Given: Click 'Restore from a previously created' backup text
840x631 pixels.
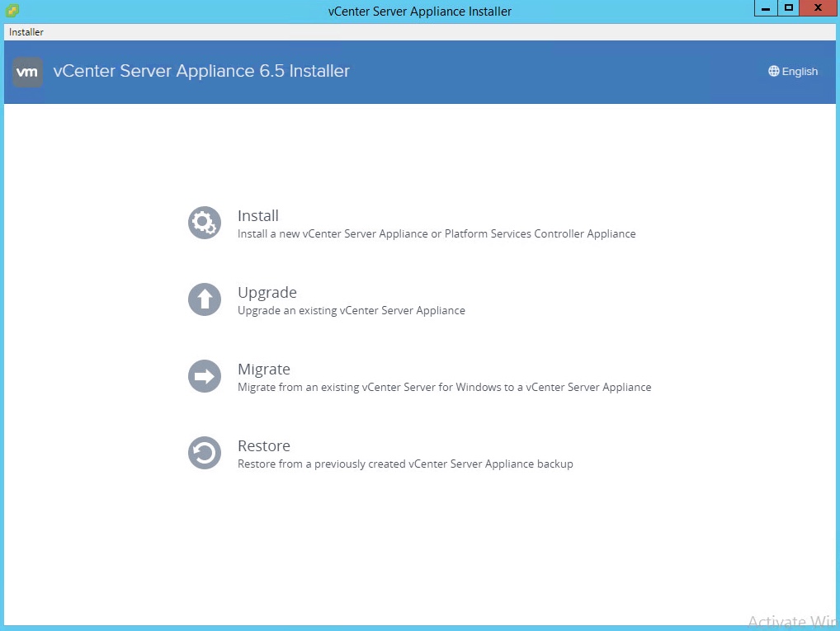Looking at the screenshot, I should (x=405, y=464).
